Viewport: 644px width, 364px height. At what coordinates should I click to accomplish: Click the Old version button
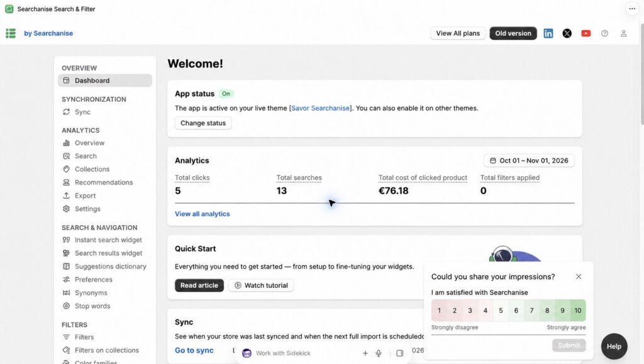513,33
